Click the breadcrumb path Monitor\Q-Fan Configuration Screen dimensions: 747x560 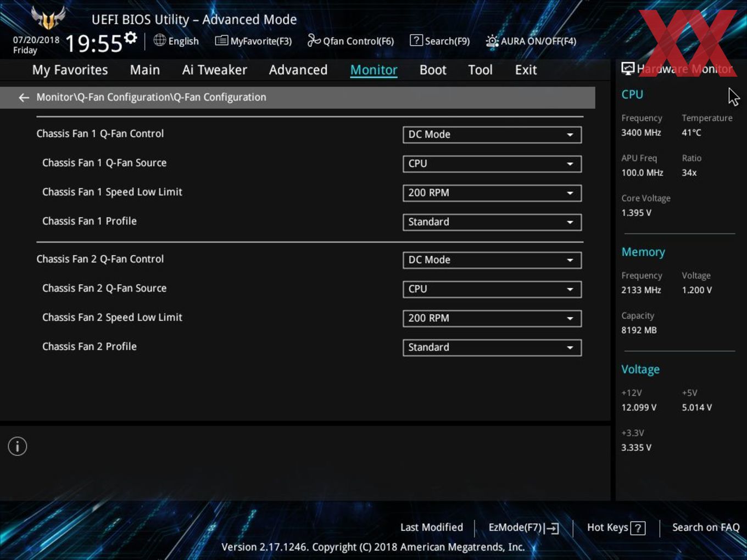[151, 97]
